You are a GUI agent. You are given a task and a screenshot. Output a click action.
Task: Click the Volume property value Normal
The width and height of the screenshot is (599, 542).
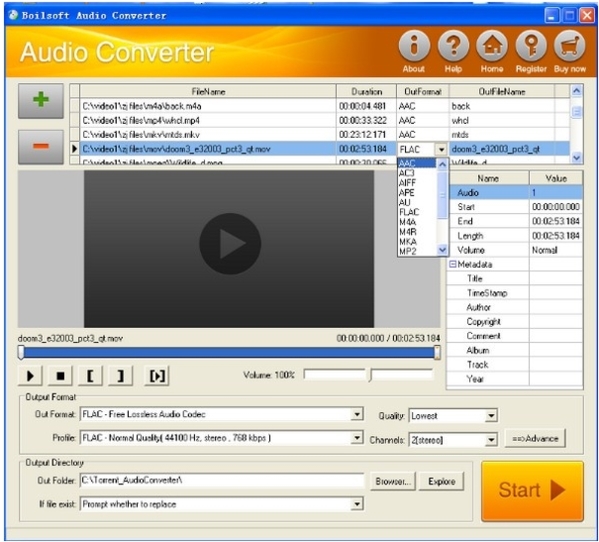click(x=556, y=250)
